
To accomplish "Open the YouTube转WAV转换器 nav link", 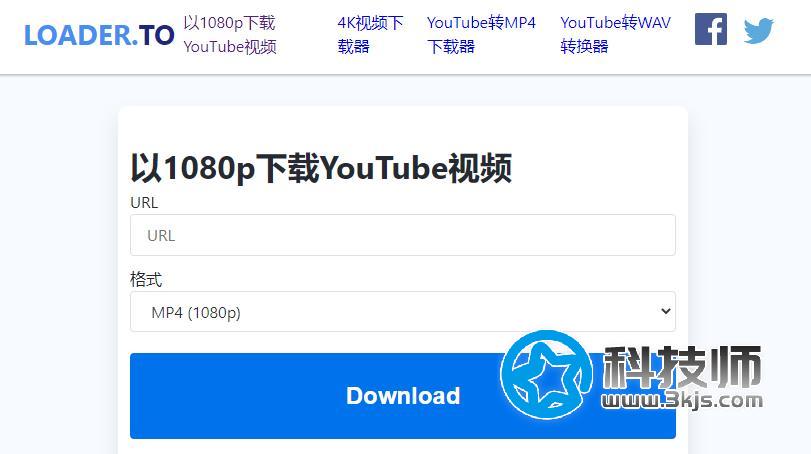I will pyautogui.click(x=615, y=35).
